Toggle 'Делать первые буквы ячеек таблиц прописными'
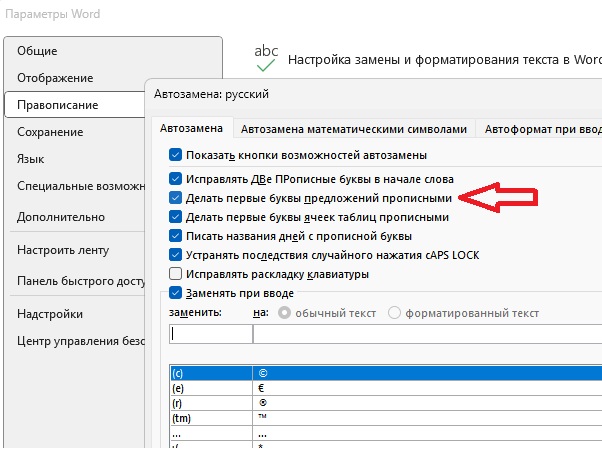The height and width of the screenshot is (450, 602). click(175, 217)
